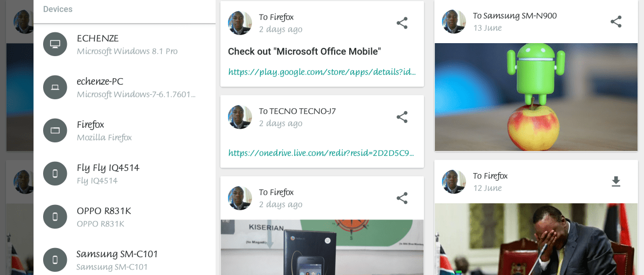Click the phone icon for OPPO R831K
The height and width of the screenshot is (275, 644).
click(55, 217)
